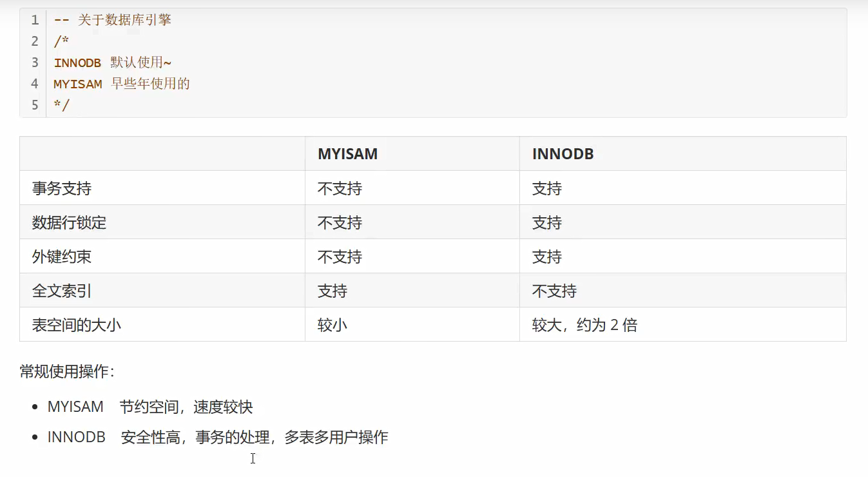Click code line 'INNODB 默认使用~'
The height and width of the screenshot is (477, 868).
point(113,63)
